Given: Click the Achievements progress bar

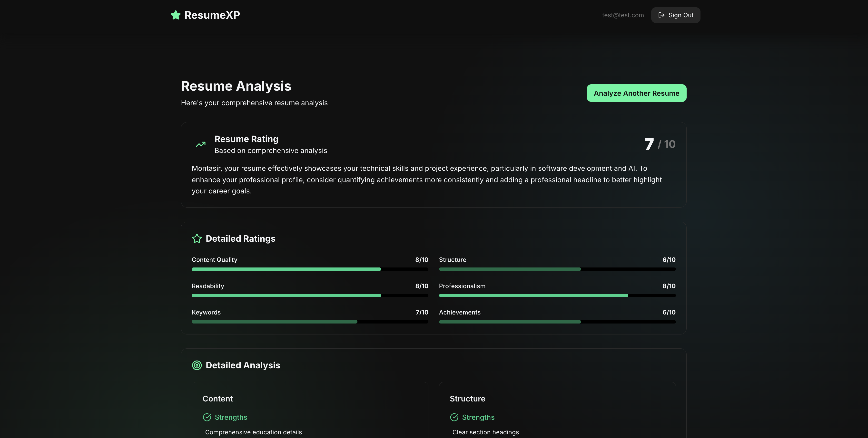Looking at the screenshot, I should pyautogui.click(x=557, y=322).
